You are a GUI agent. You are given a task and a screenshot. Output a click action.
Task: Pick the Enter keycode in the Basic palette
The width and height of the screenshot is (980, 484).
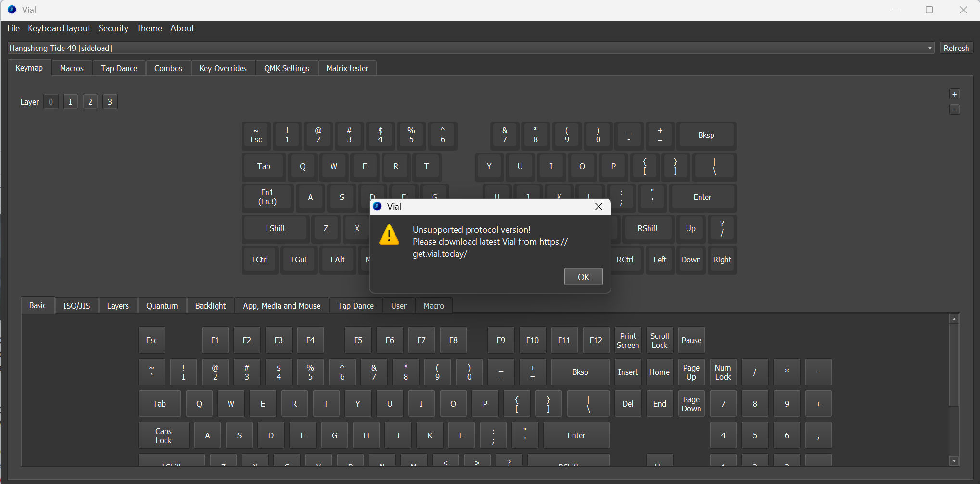pyautogui.click(x=576, y=435)
